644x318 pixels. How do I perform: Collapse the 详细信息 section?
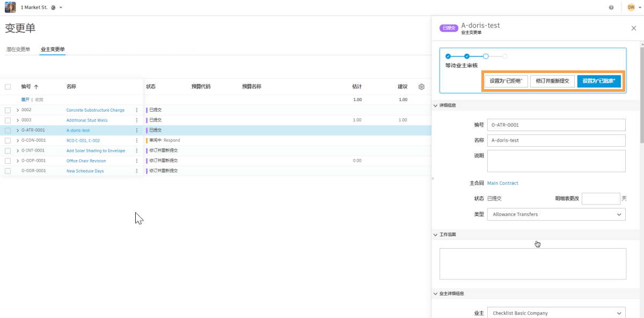coord(435,105)
